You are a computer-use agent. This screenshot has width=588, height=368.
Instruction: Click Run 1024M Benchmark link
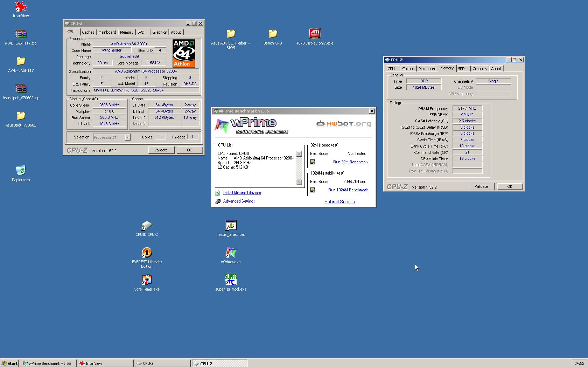[x=348, y=190]
